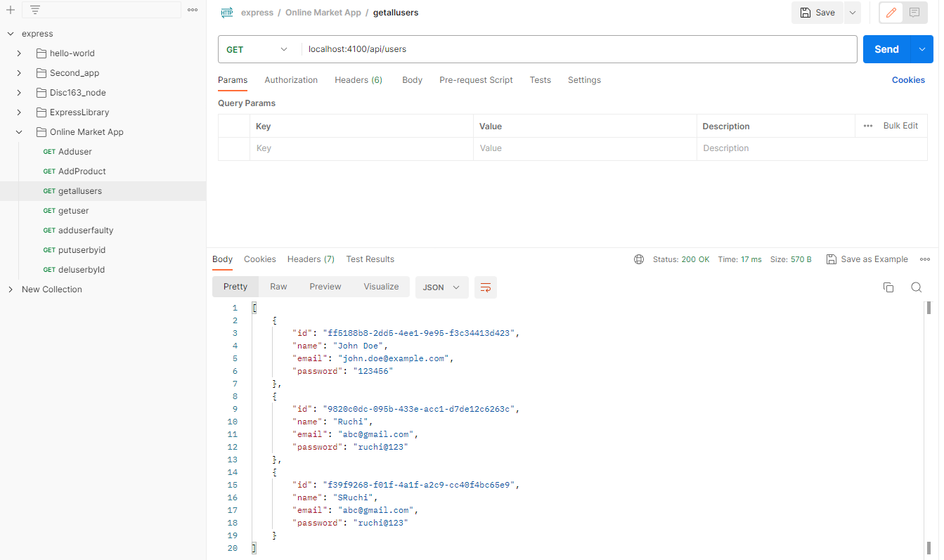Toggle line wrapping beside the JSON dropdown
944x560 pixels.
click(x=485, y=287)
